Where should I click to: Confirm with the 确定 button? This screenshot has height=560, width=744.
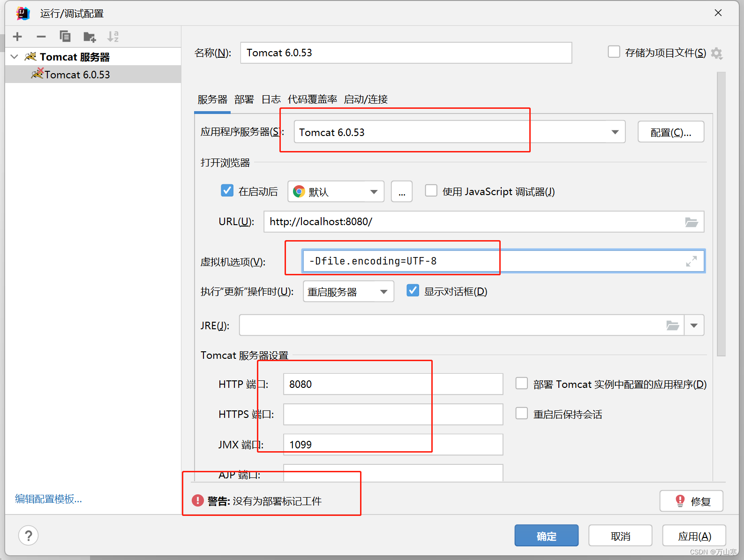coord(547,536)
